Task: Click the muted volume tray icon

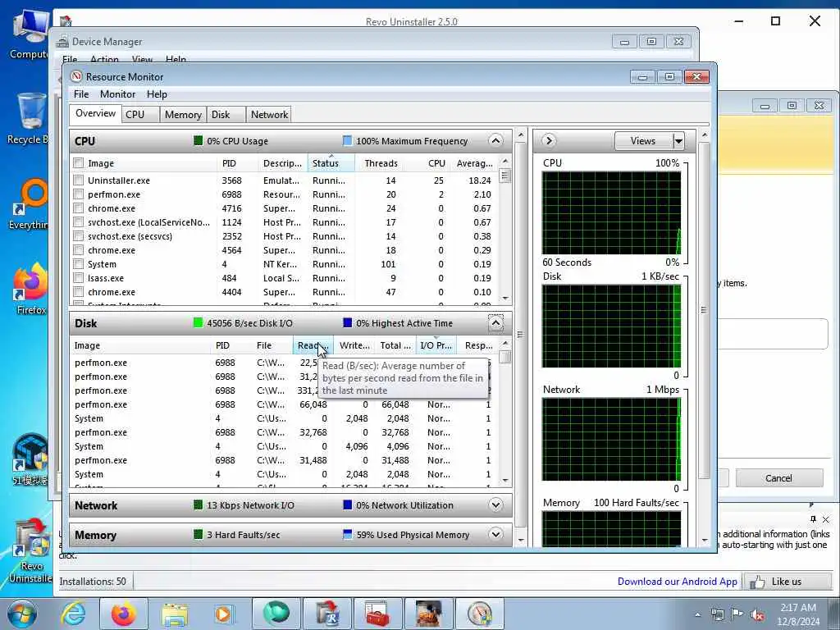Action: click(757, 614)
